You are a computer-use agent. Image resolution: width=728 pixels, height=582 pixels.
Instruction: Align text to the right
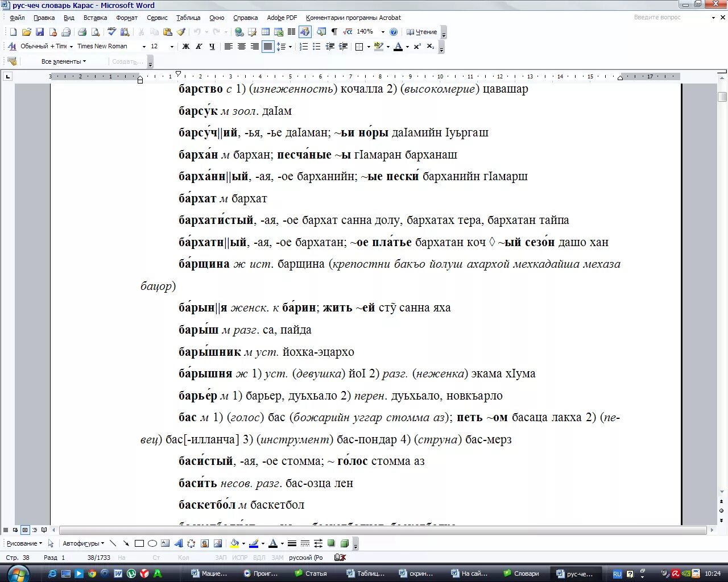pyautogui.click(x=254, y=47)
